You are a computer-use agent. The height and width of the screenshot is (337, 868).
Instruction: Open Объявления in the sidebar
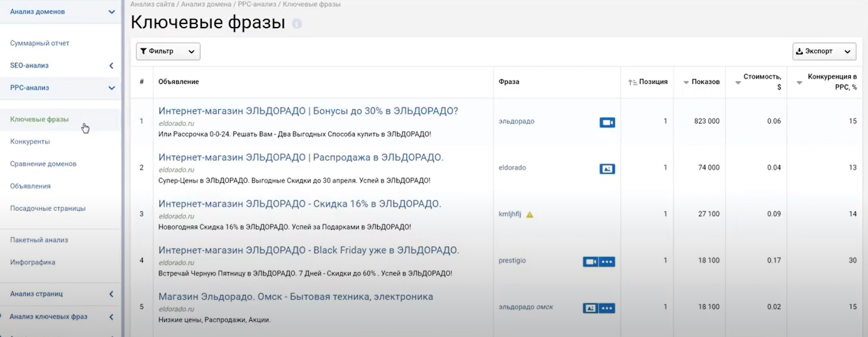(x=30, y=186)
